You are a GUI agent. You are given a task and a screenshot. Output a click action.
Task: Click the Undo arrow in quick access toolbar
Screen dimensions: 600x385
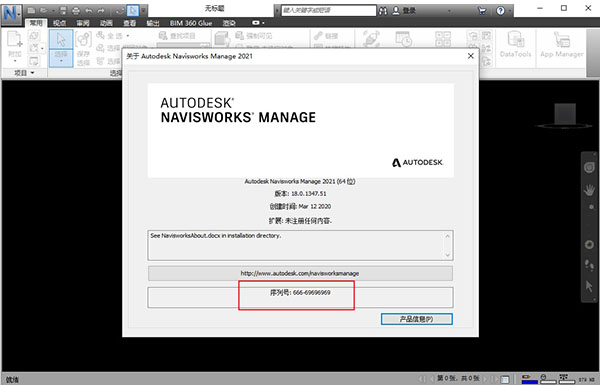pyautogui.click(x=88, y=11)
